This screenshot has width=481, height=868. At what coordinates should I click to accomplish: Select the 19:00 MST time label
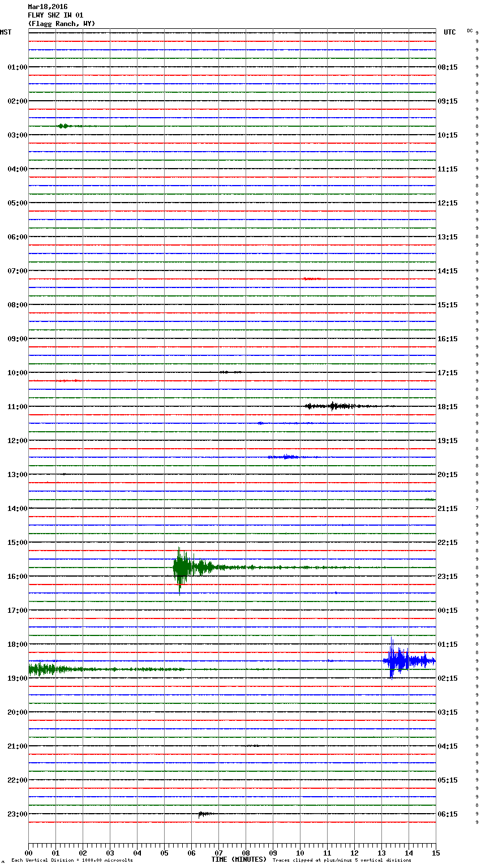pyautogui.click(x=18, y=678)
